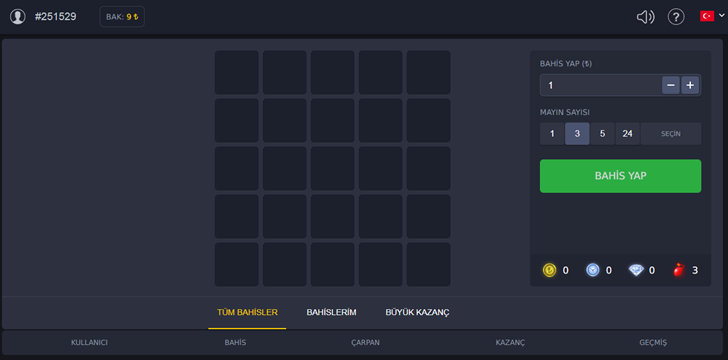Select 24 mines option
The width and height of the screenshot is (728, 360).
click(x=628, y=134)
